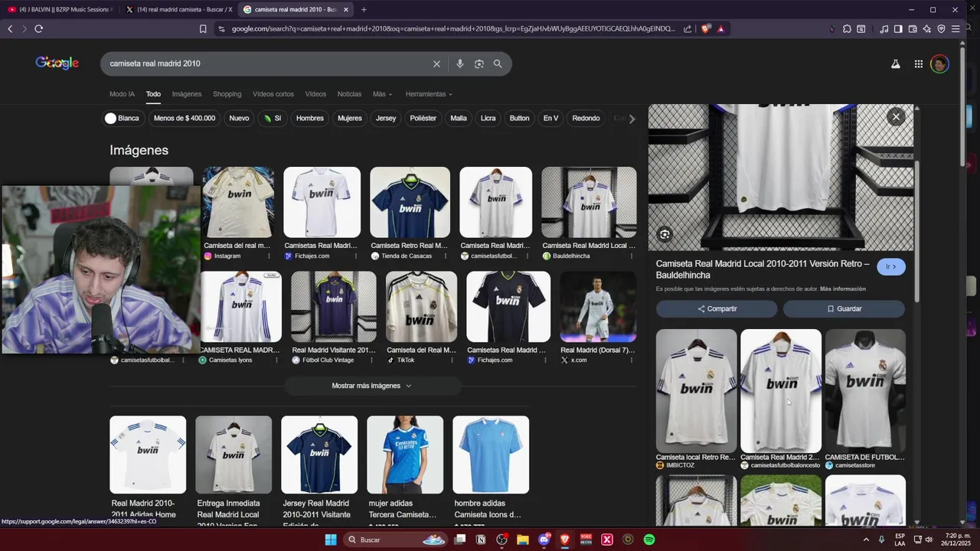980x551 pixels.
Task: Bookmark this page with the bookmark icon
Action: (x=203, y=29)
